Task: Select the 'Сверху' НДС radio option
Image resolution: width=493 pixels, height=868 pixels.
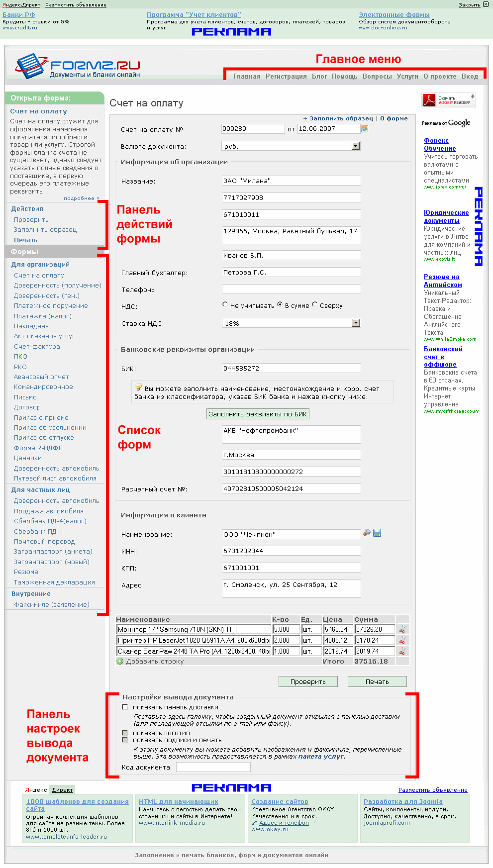Action: [x=314, y=304]
